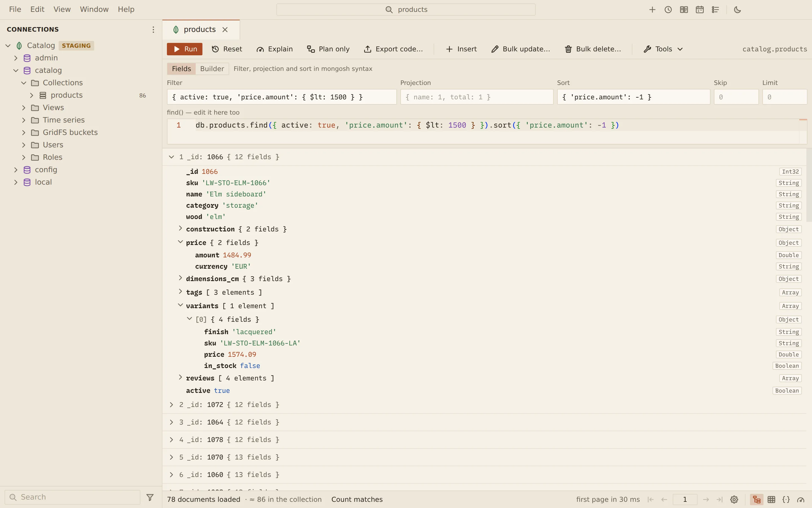Expand the admin database
This screenshot has height=508, width=812.
(x=16, y=58)
